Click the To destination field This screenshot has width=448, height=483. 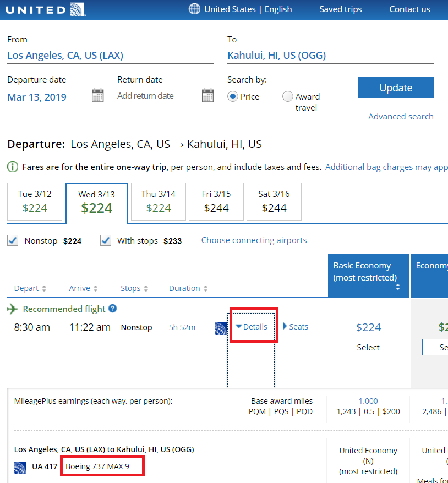tap(330, 56)
